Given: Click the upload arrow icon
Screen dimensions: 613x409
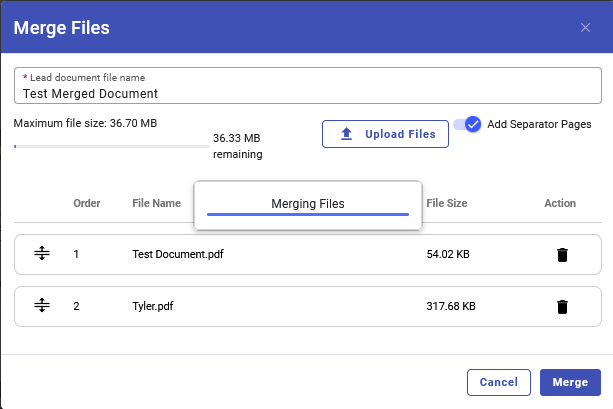Looking at the screenshot, I should click(346, 134).
